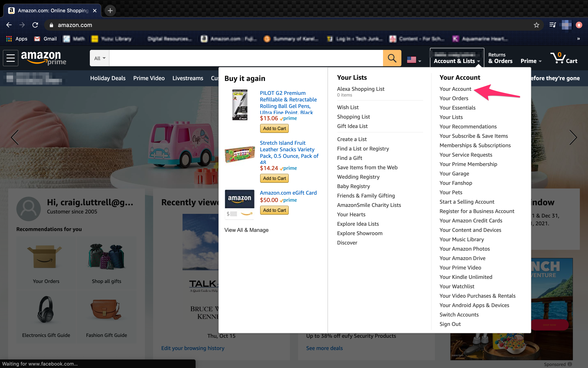Click the site lock icon in address bar
This screenshot has height=368, width=588.
(x=51, y=25)
